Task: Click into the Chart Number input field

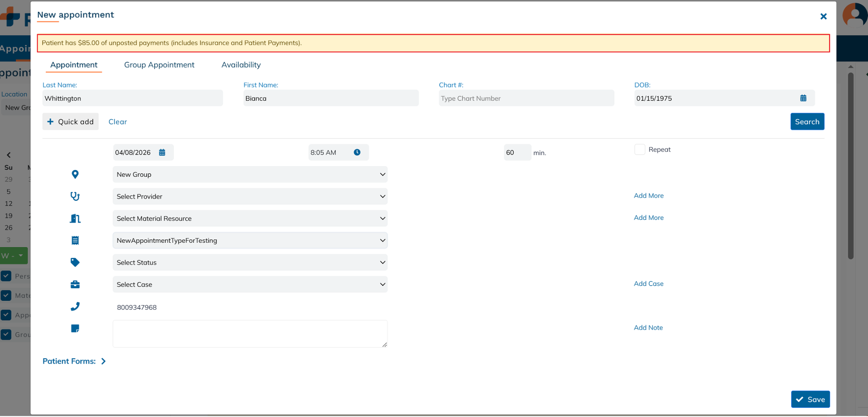Action: (x=526, y=98)
